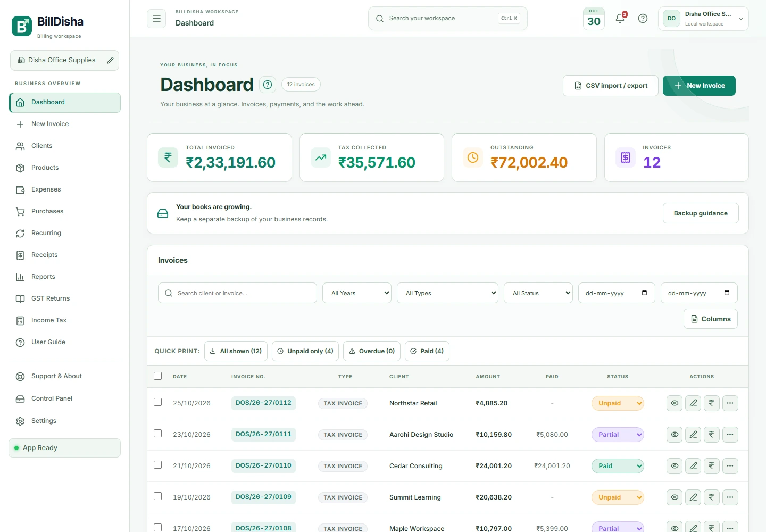Image resolution: width=766 pixels, height=532 pixels.
Task: Open Expenses in the sidebar
Action: tap(64, 189)
